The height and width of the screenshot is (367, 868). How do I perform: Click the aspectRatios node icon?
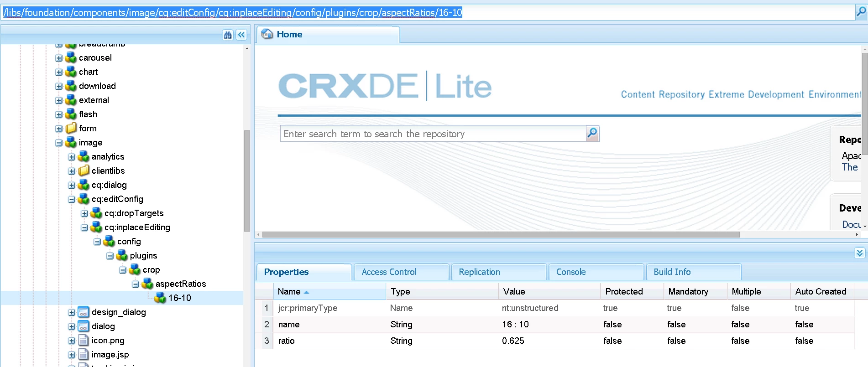click(147, 284)
